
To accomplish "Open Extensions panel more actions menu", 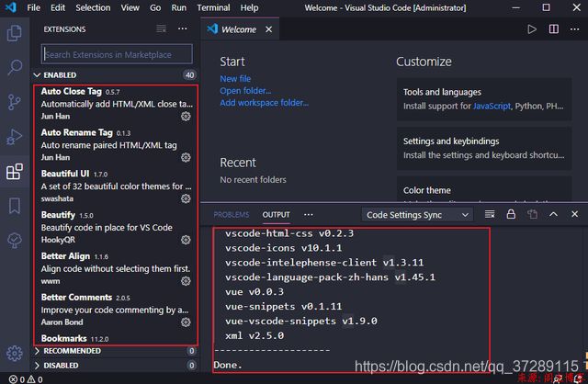I will tap(183, 28).
